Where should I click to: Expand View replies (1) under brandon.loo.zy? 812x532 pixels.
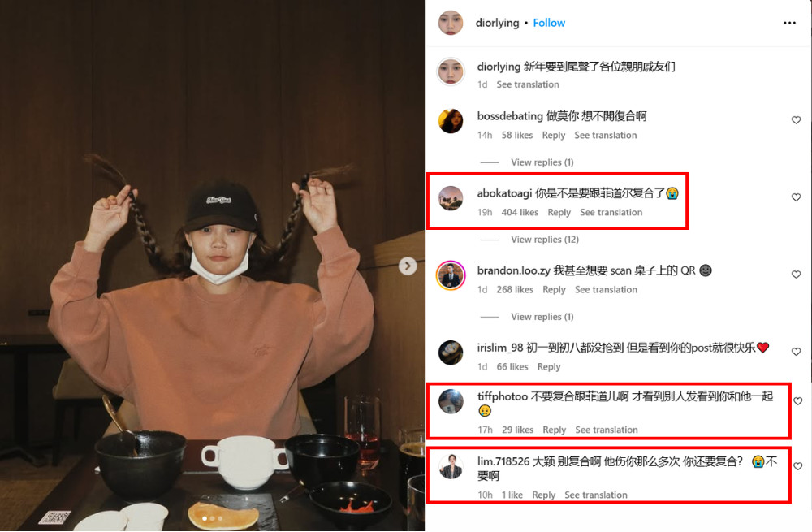pos(542,317)
